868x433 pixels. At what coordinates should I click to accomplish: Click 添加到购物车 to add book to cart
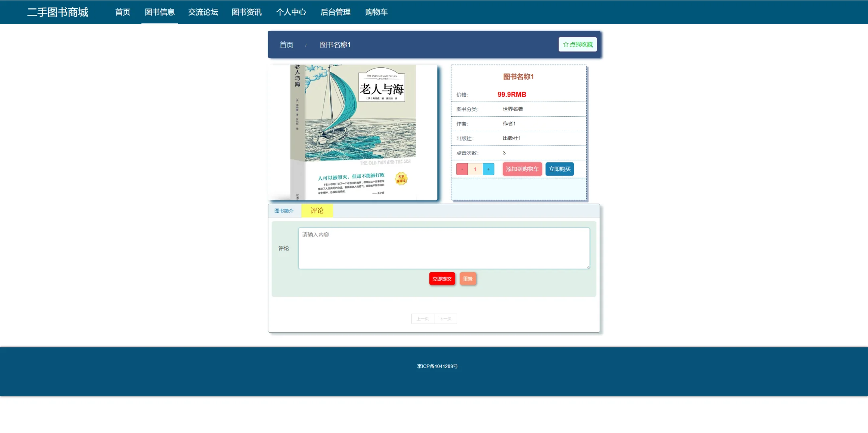(x=522, y=169)
